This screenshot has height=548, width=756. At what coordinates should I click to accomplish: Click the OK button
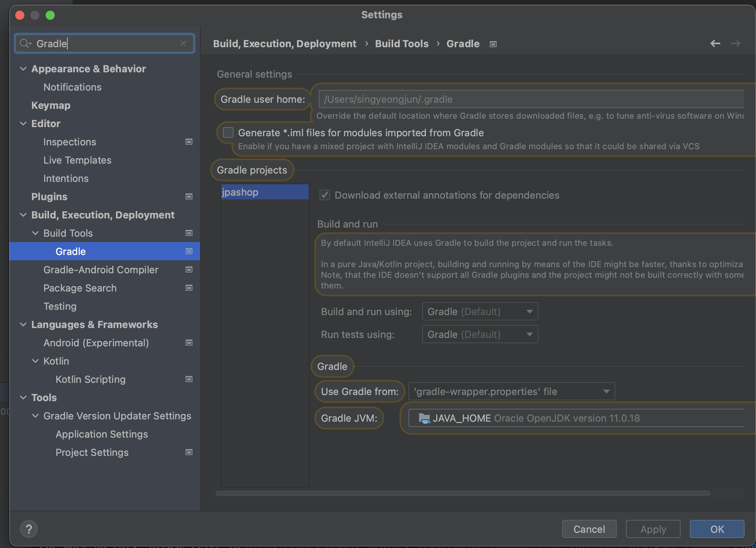(x=716, y=529)
